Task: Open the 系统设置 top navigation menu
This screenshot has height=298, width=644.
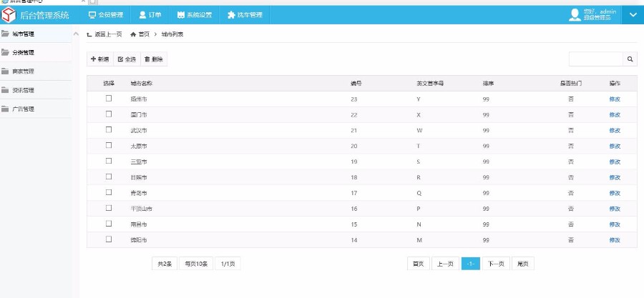Action: [194, 15]
